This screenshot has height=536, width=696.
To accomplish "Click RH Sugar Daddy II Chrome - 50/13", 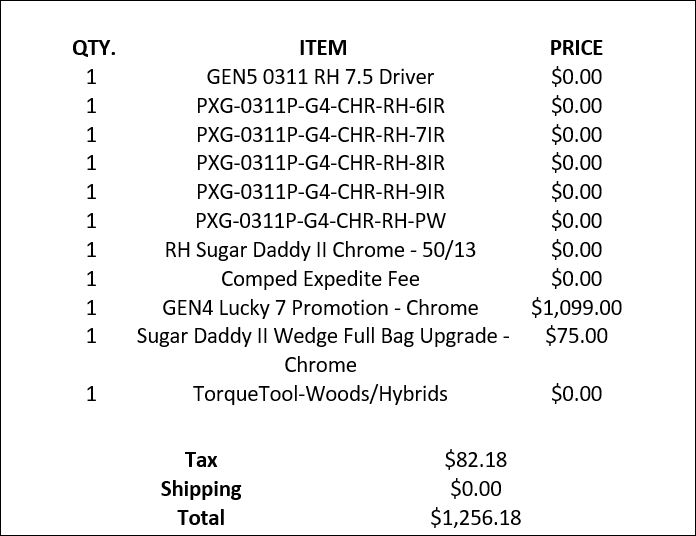I will click(x=320, y=250).
